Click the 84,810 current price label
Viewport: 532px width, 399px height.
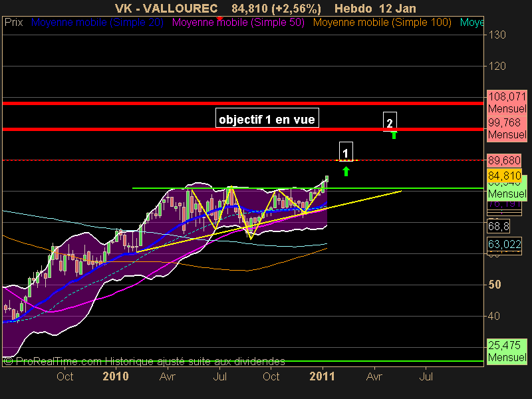coord(504,176)
